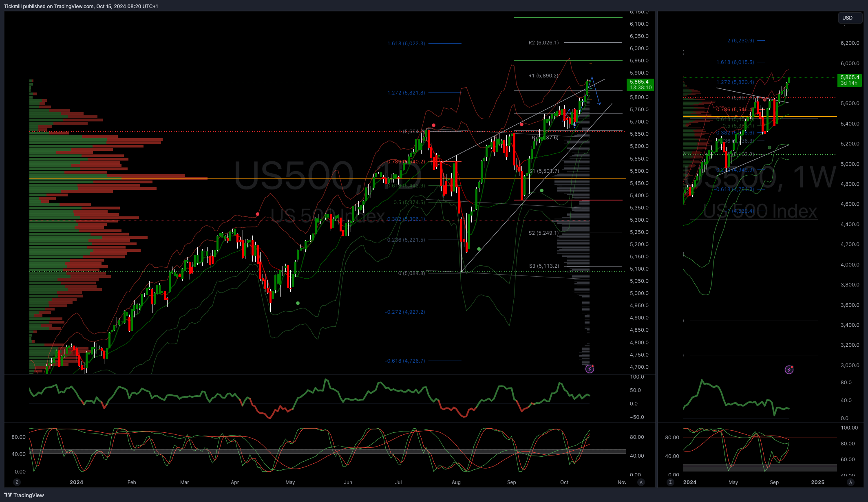Image resolution: width=868 pixels, height=502 pixels.
Task: Click the 2024 label on the daily time axis
Action: tap(76, 482)
